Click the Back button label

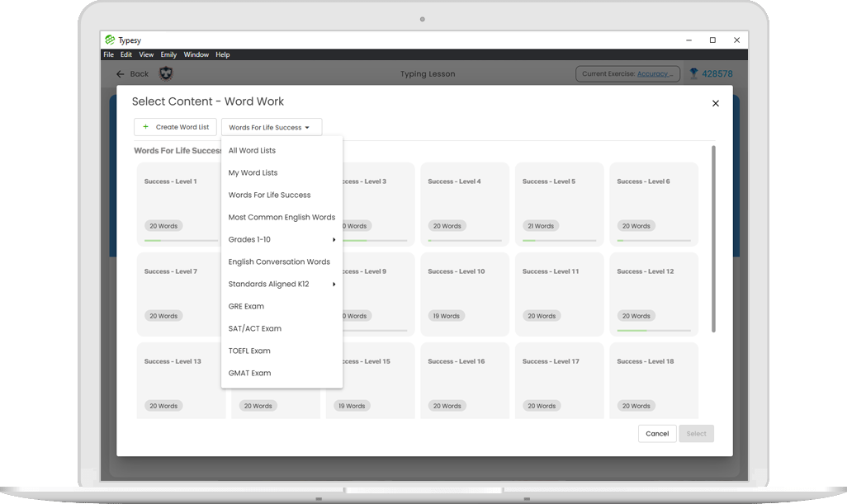[x=139, y=74]
